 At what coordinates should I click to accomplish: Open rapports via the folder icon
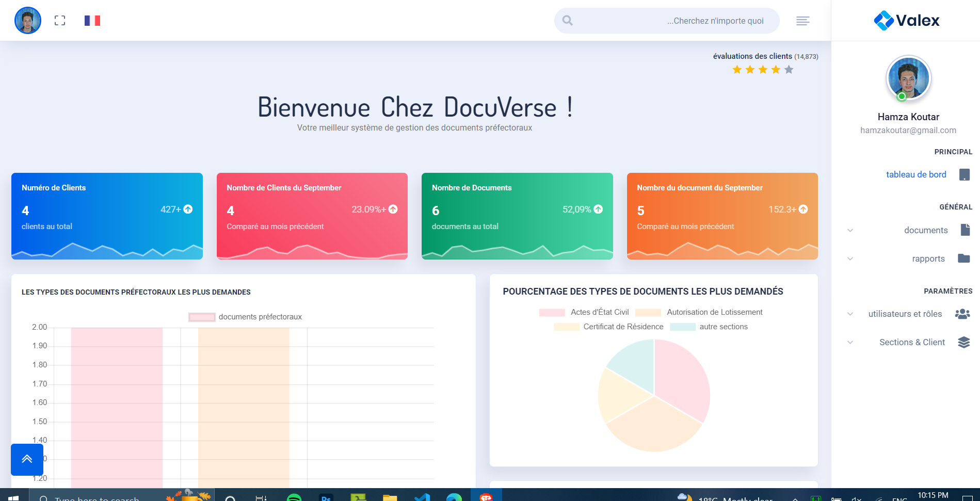(x=965, y=258)
